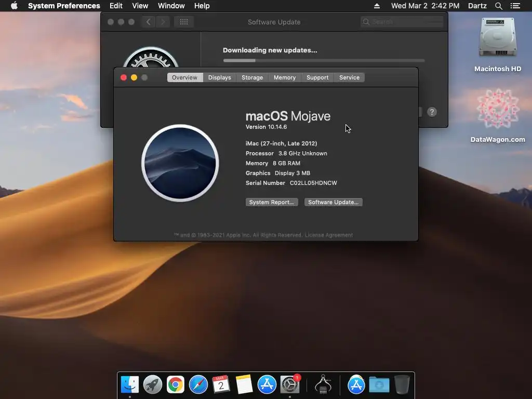Click the date and time in menu bar

pos(425,6)
